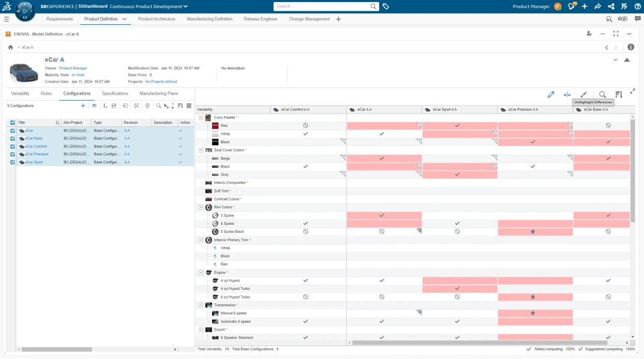This screenshot has height=359, width=644.
Task: Click the list view icon in the configurations toolbar
Action: 189,105
